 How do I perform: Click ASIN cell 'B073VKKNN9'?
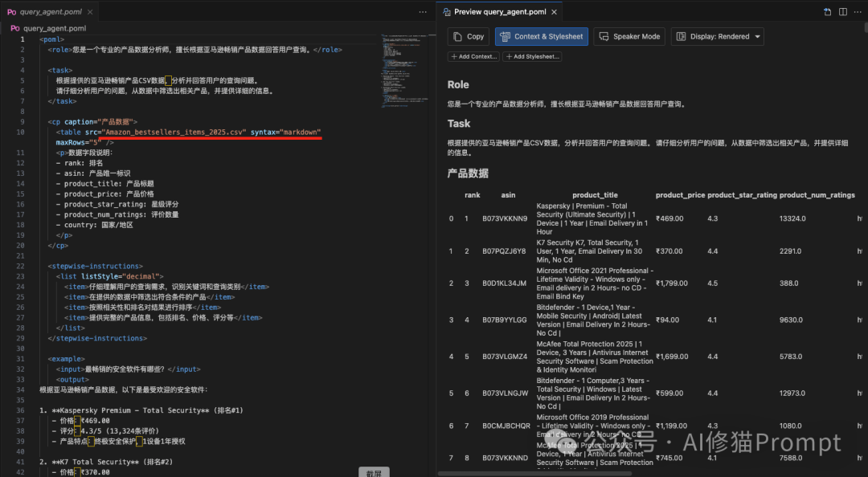click(x=505, y=218)
